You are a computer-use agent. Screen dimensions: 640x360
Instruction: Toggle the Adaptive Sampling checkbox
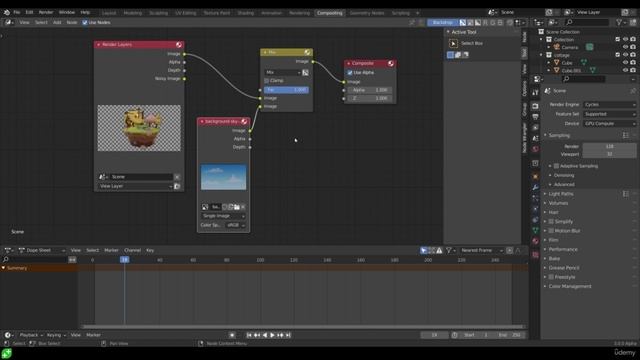pyautogui.click(x=556, y=166)
